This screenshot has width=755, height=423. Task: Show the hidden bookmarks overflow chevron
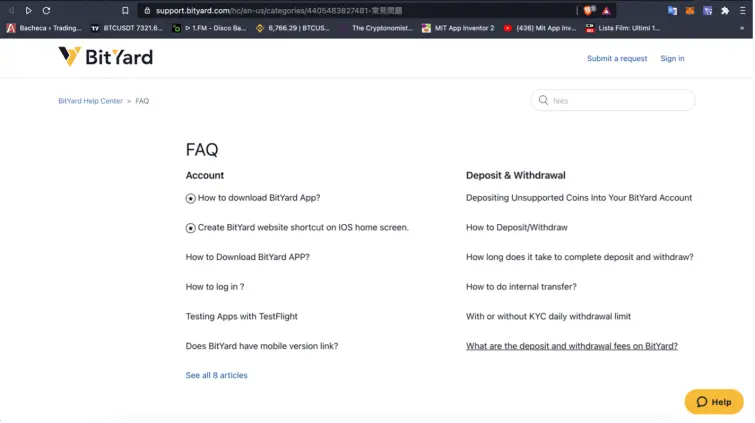tap(742, 28)
